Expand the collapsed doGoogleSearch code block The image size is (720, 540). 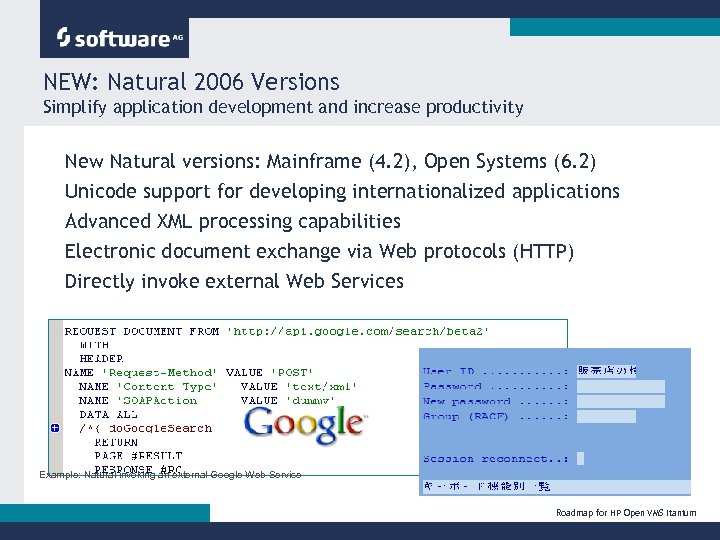[55, 428]
